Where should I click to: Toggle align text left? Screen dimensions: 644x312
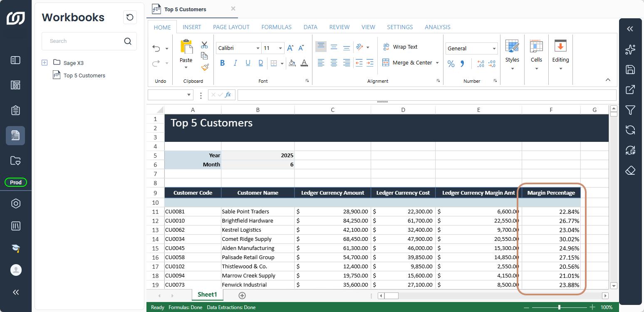(x=321, y=63)
